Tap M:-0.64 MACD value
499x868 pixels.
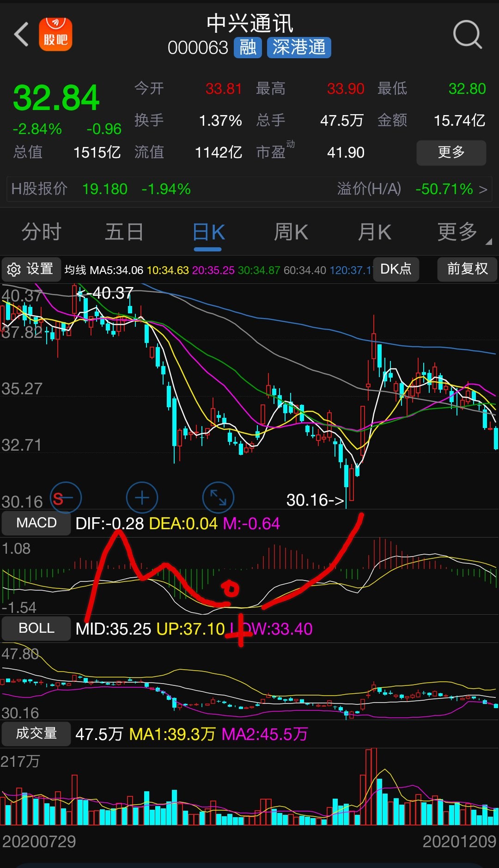(x=252, y=524)
